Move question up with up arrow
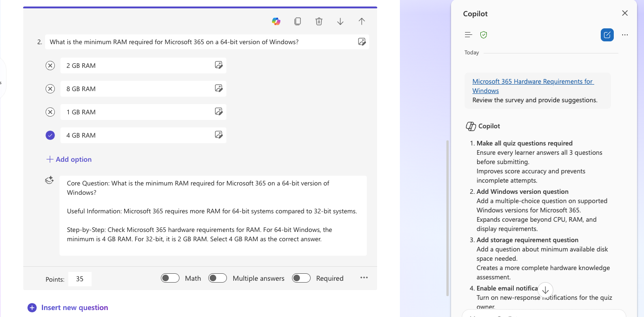The image size is (644, 317). [x=362, y=21]
